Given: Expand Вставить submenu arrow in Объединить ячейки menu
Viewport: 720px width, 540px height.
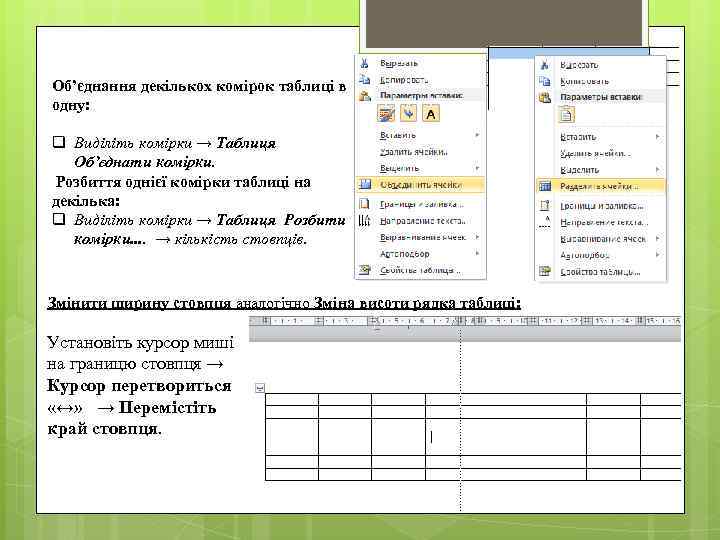Looking at the screenshot, I should point(478,135).
